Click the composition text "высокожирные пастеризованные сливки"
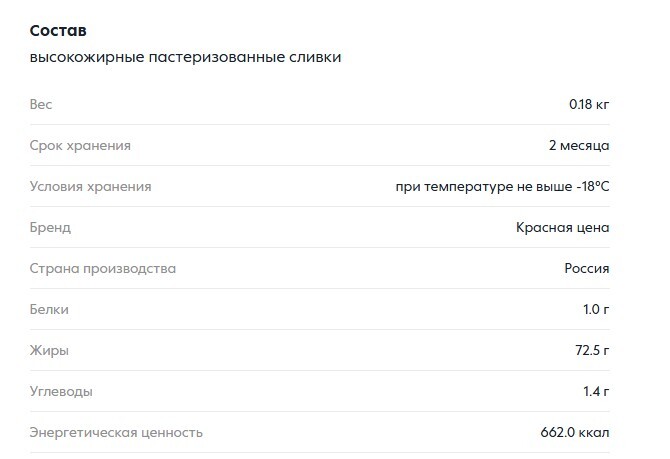 point(185,57)
